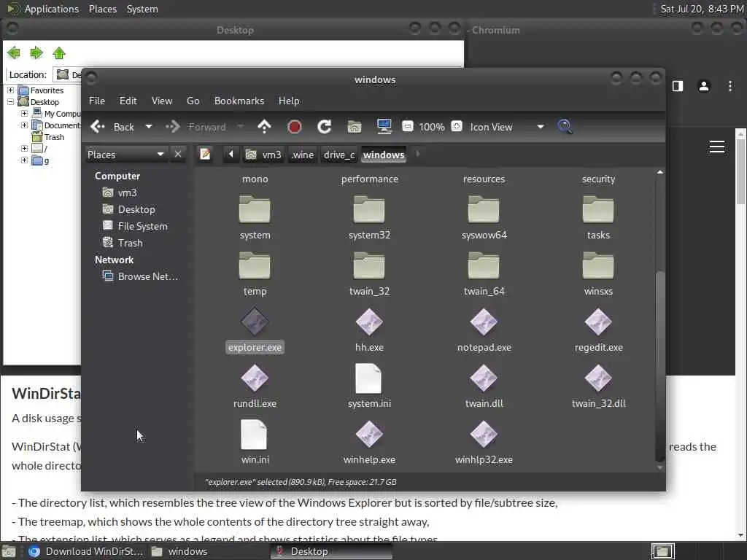This screenshot has width=747, height=560.
Task: Go up to parent folder arrow
Action: point(264,127)
